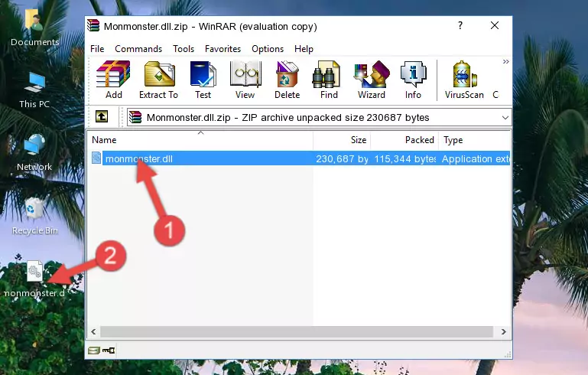The width and height of the screenshot is (588, 375).
Task: Click the archive icon in address bar
Action: pos(135,118)
